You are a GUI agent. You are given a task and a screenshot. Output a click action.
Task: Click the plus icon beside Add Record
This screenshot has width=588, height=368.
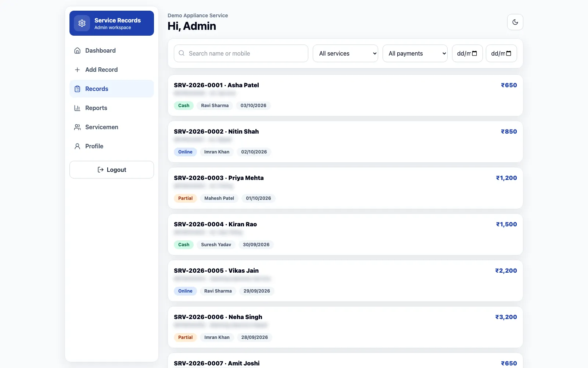(x=77, y=70)
